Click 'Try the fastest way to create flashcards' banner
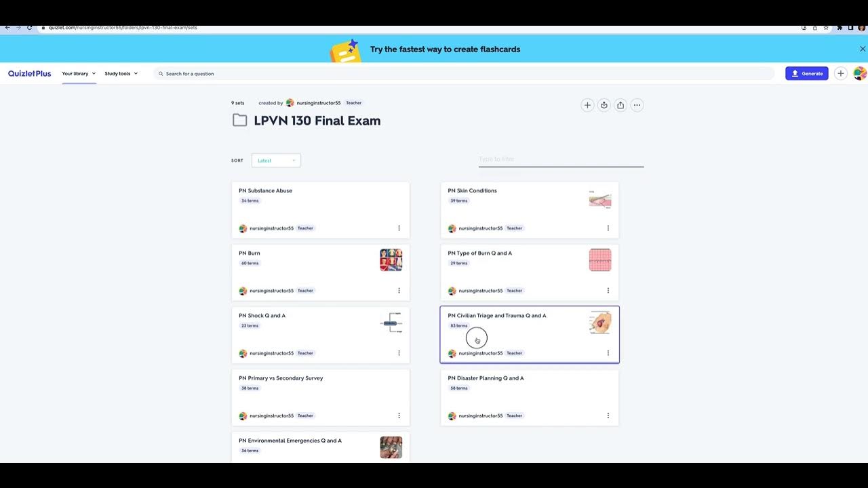Viewport: 868px width, 488px height. (x=445, y=49)
